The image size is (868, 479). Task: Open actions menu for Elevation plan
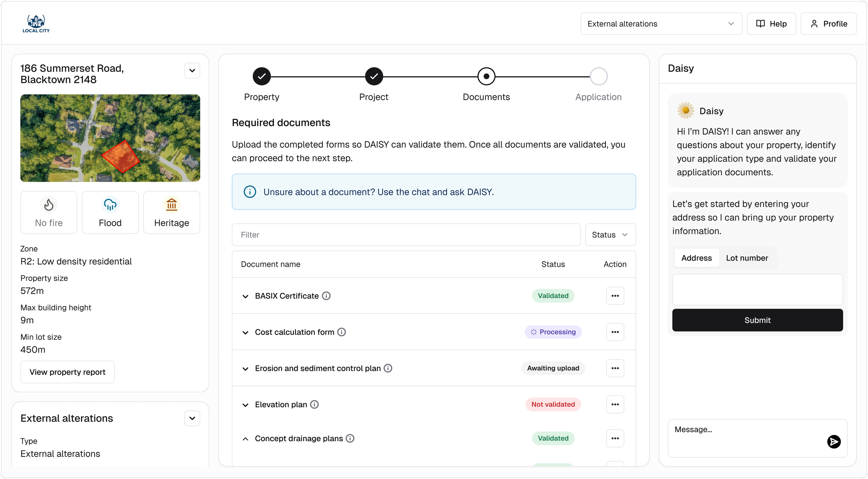click(x=615, y=404)
